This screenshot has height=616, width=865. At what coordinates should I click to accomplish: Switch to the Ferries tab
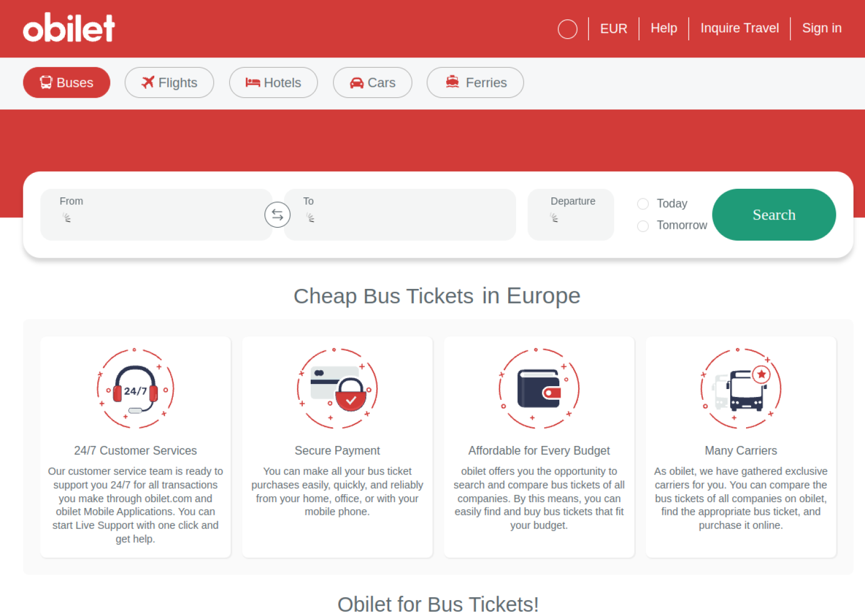pos(475,82)
